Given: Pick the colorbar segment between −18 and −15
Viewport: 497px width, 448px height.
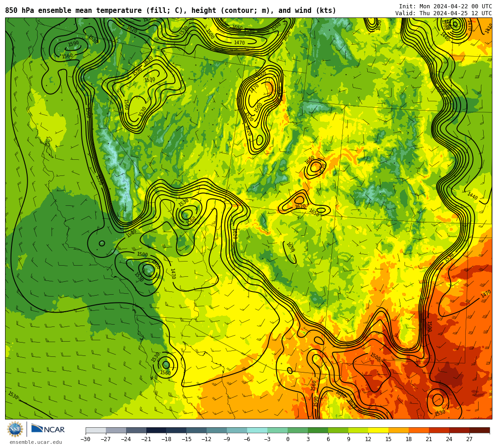Looking at the screenshot, I should click(x=177, y=430).
